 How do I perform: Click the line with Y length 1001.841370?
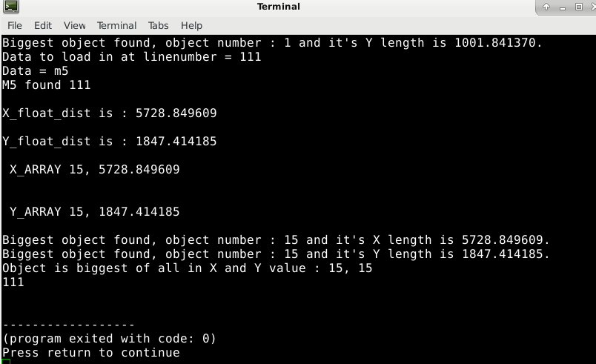pos(272,43)
